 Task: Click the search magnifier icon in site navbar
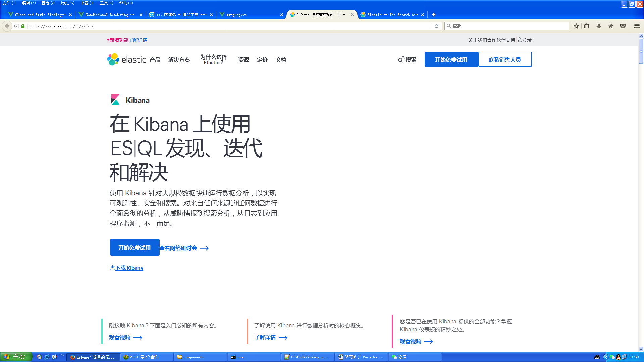(401, 60)
